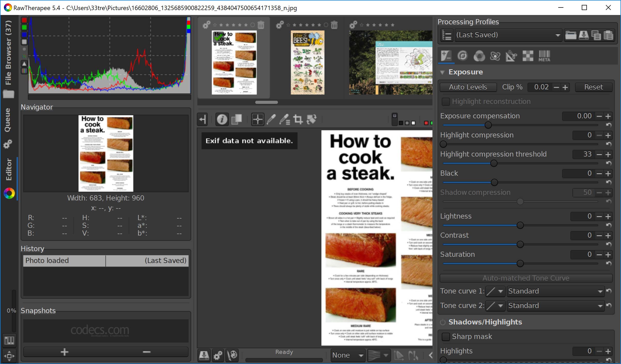Image resolution: width=621 pixels, height=364 pixels.
Task: Select the white balance eyedropper tool
Action: click(271, 119)
